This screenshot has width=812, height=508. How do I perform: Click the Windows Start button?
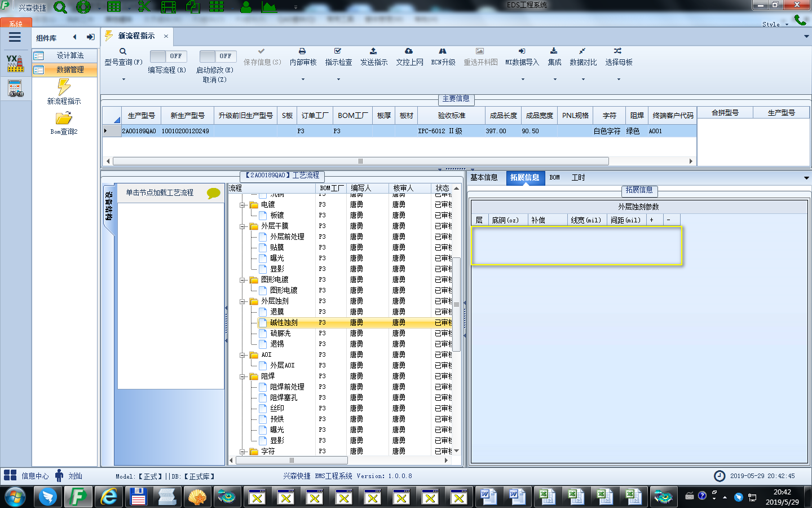(x=15, y=497)
